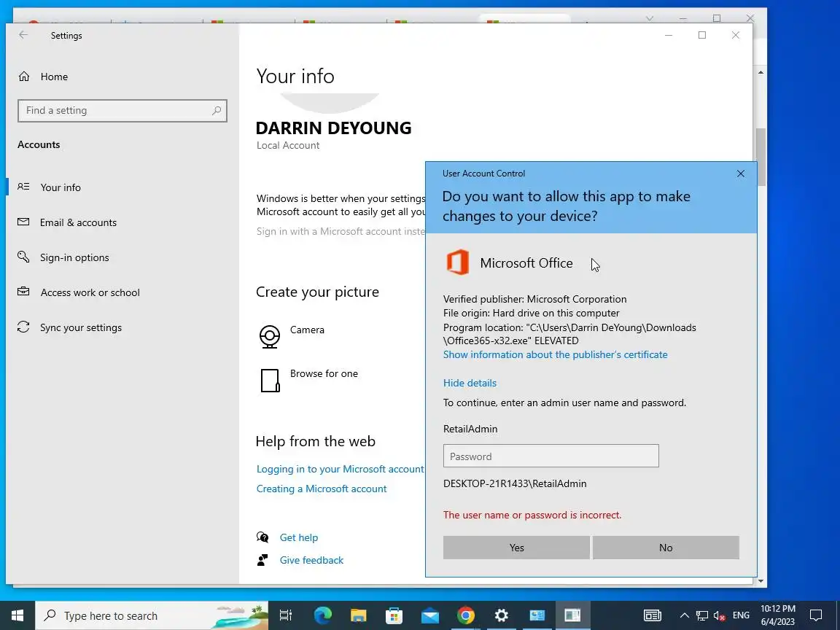Viewport: 840px width, 630px height.
Task: Minimize the Settings window
Action: [669, 35]
